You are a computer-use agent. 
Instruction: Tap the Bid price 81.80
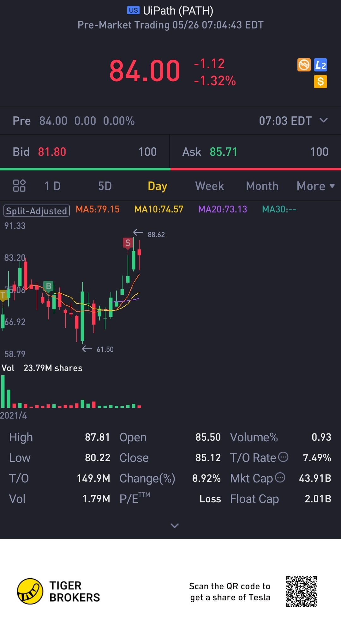pos(52,152)
